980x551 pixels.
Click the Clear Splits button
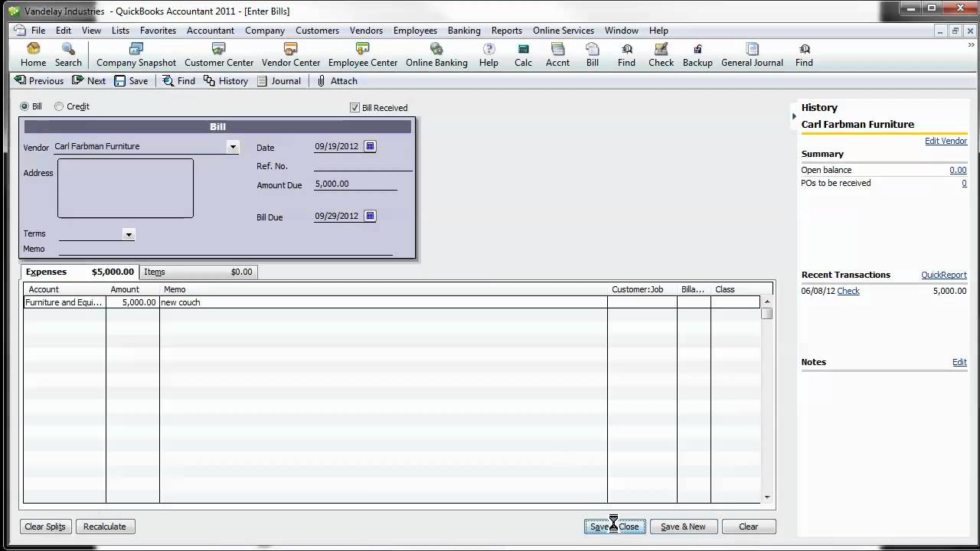click(45, 527)
